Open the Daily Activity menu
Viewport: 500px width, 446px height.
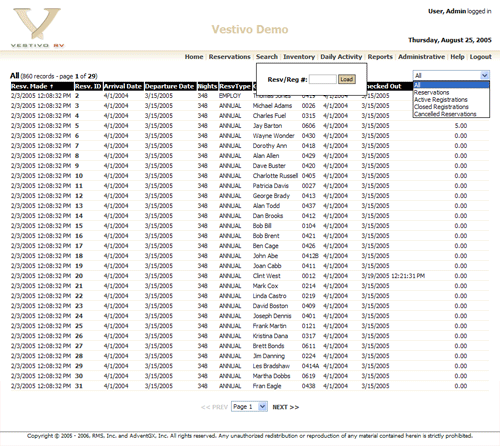[x=341, y=57]
